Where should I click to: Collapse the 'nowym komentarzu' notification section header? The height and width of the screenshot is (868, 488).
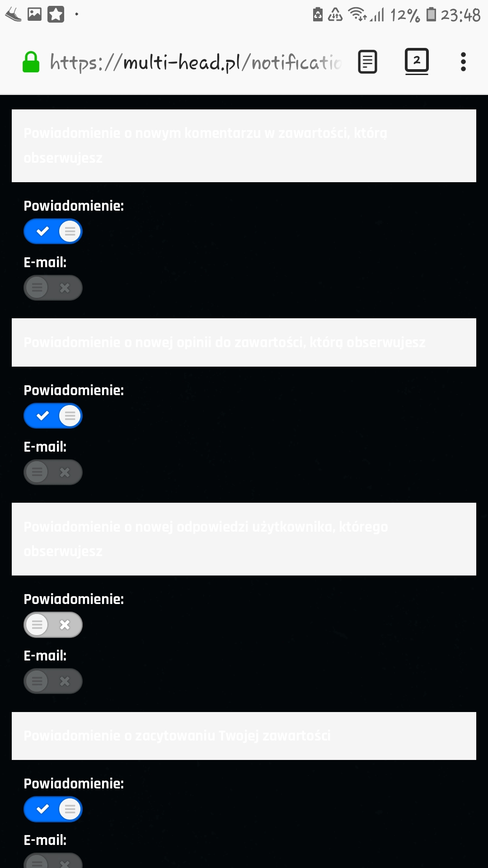tap(244, 146)
